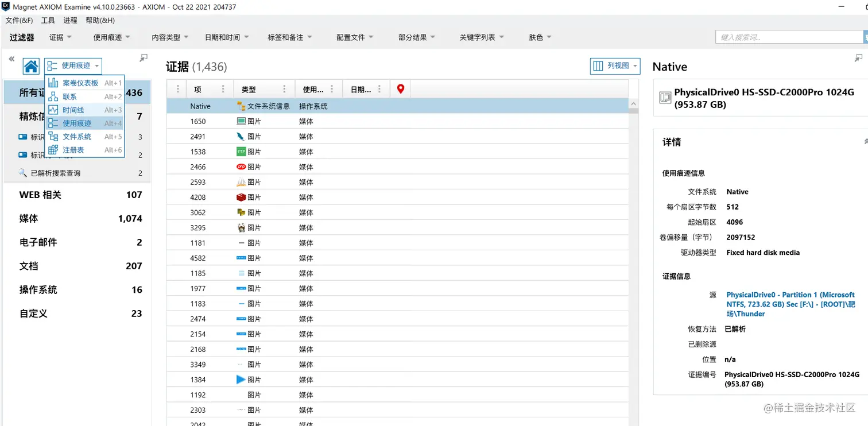Open column options dots beside 类型 header

pos(284,89)
